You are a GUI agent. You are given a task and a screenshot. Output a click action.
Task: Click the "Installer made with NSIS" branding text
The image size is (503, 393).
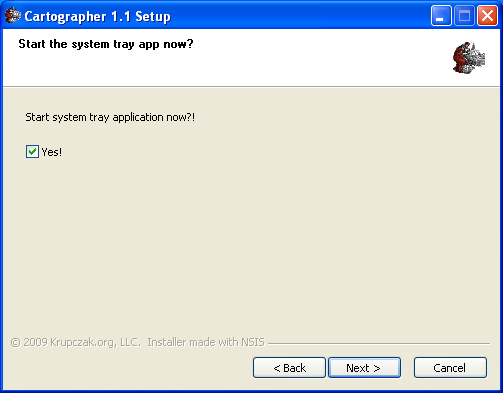[206, 342]
